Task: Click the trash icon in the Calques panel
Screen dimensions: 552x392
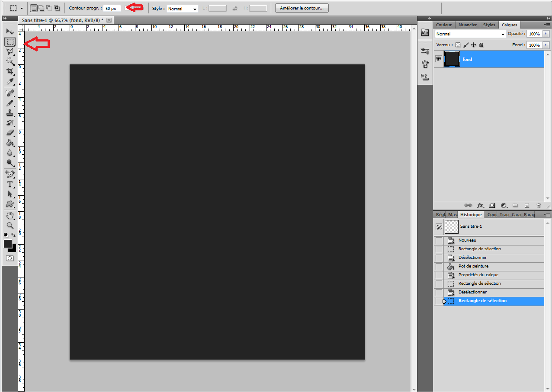Action: [539, 205]
